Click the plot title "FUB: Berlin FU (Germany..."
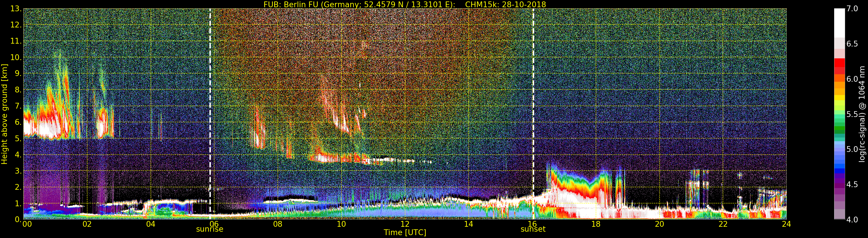The width and height of the screenshot is (868, 238). pyautogui.click(x=405, y=4)
